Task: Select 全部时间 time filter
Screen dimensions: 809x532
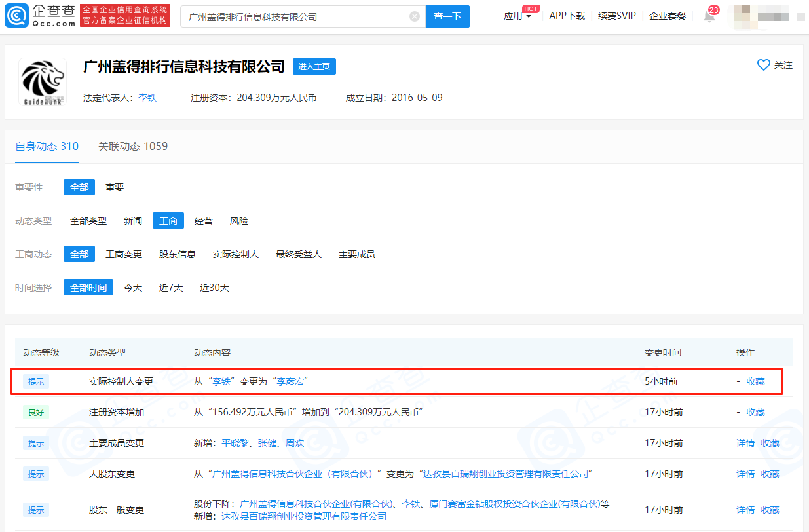Action: click(x=88, y=288)
